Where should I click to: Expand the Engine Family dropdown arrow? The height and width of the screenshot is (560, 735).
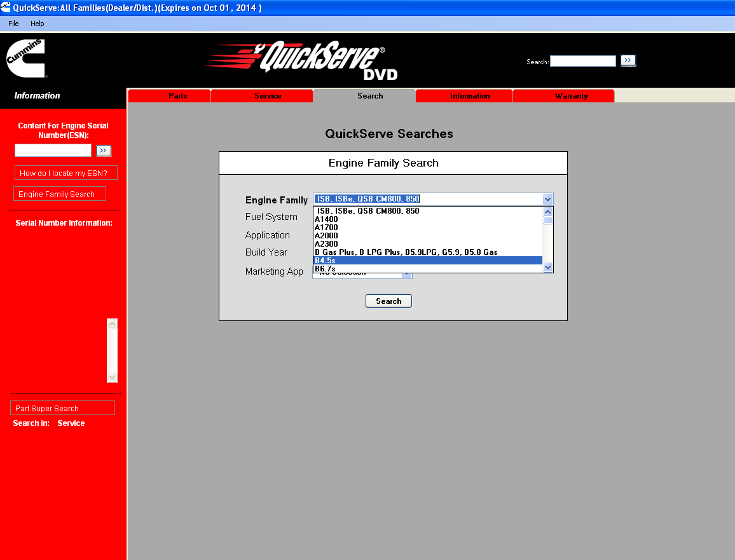(547, 200)
